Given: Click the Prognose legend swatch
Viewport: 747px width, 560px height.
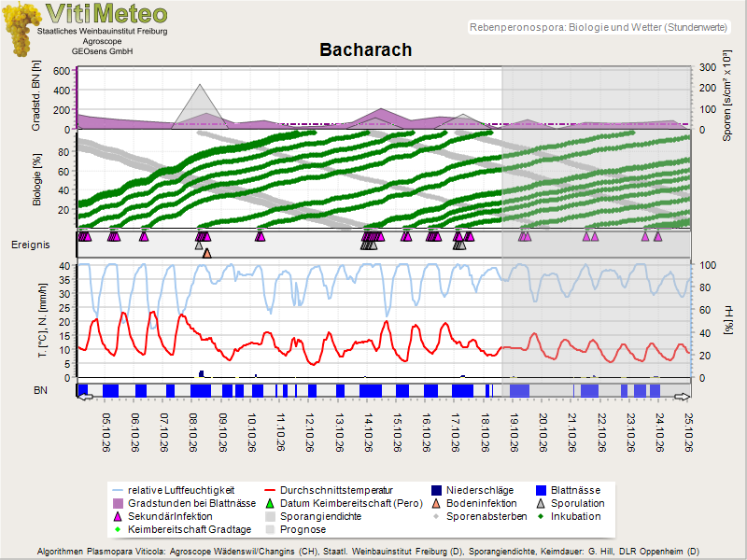Looking at the screenshot, I should pyautogui.click(x=270, y=529).
